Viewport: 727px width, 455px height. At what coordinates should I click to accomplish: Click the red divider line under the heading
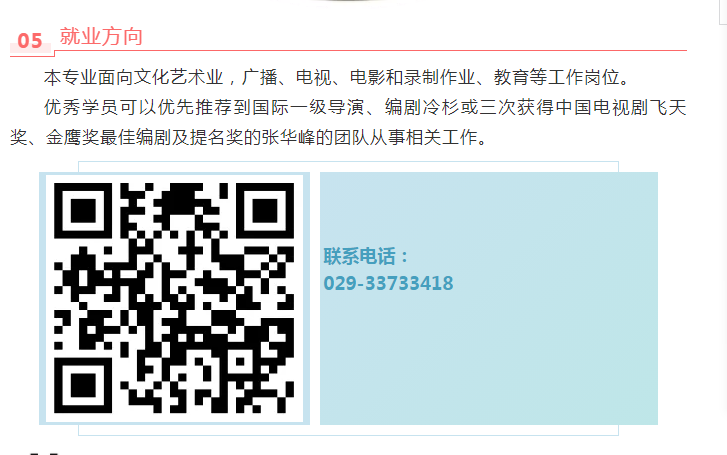[370, 50]
